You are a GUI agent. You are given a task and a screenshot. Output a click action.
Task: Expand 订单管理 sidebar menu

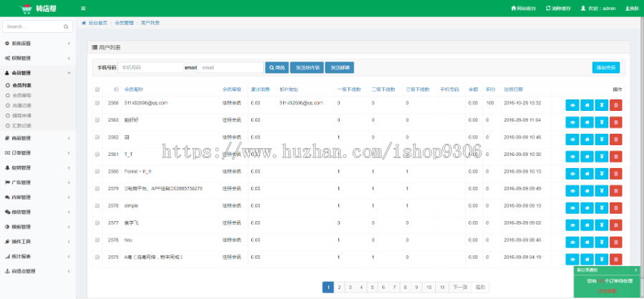click(38, 153)
